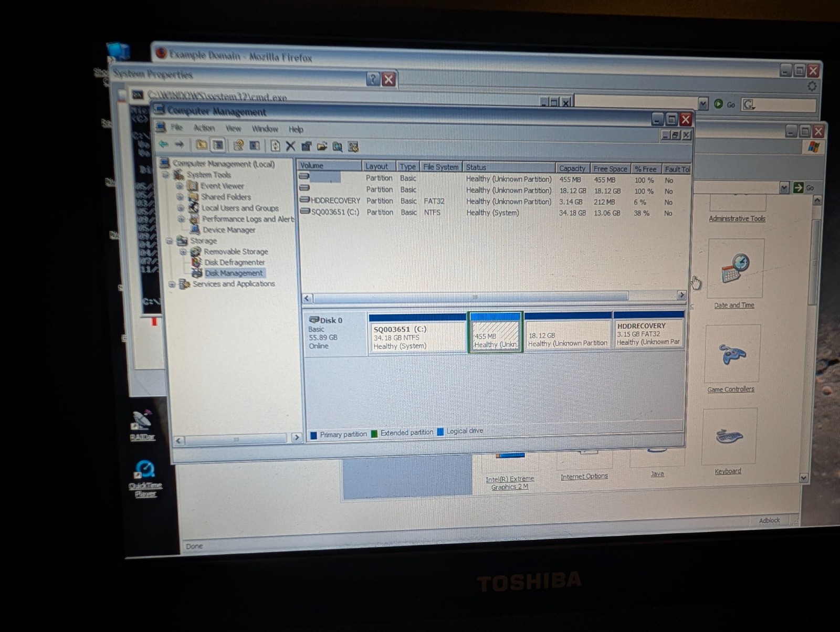Screen dimensions: 840x632
Task: Click the gear icon at Firefox's top right
Action: click(812, 86)
